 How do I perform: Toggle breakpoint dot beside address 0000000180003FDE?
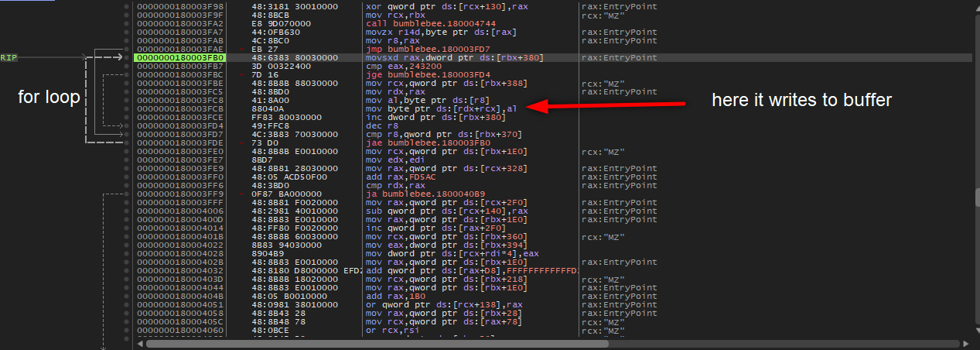tap(125, 143)
